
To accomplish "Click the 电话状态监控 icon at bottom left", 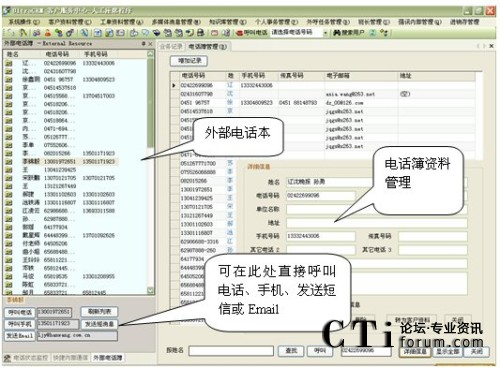I will point(7,358).
